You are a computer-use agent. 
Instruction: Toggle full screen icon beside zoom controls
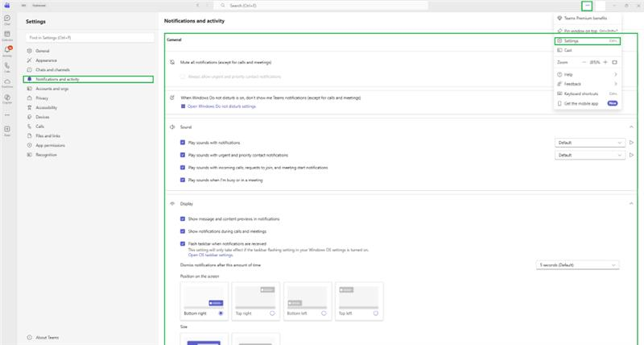(614, 62)
